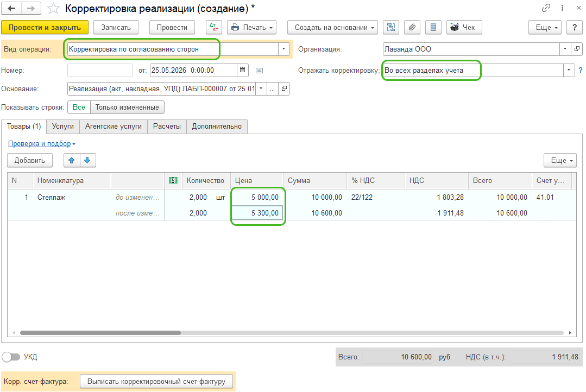Click the Количество column header
Viewport: 586px width, 392px height.
205,180
